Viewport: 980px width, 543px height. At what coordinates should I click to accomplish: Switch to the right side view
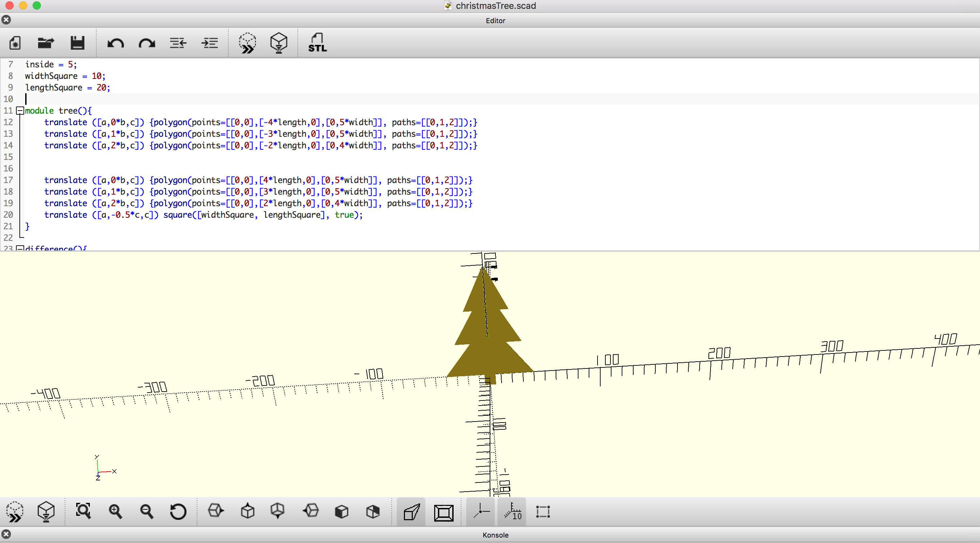[216, 511]
